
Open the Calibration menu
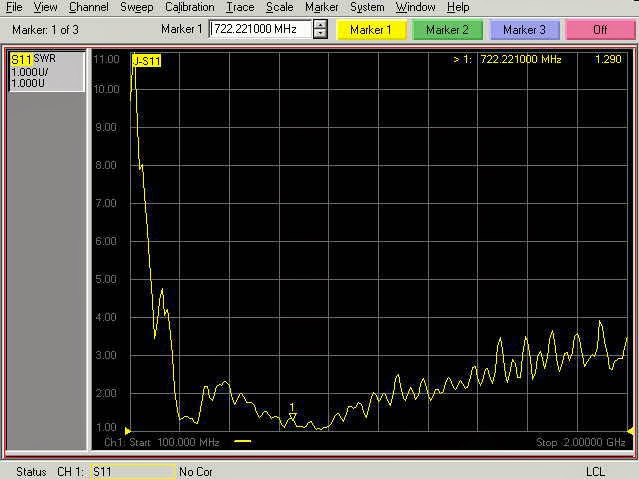(x=189, y=7)
